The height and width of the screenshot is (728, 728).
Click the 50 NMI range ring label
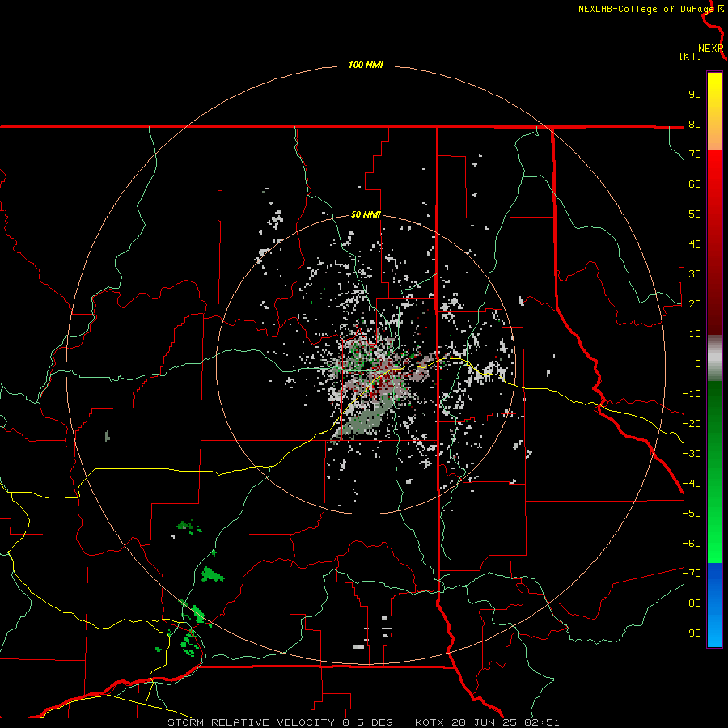point(366,214)
